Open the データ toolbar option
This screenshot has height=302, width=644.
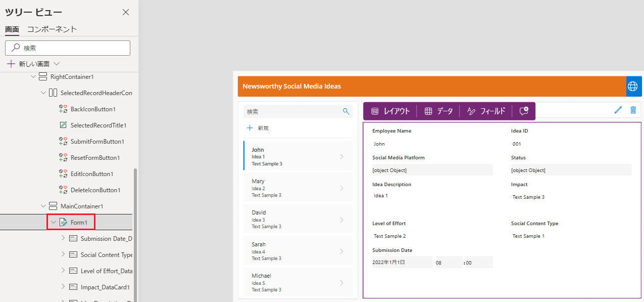tap(438, 111)
